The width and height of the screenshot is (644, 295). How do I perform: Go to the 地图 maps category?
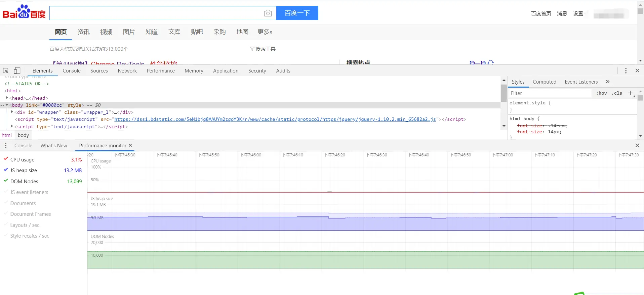coord(242,32)
